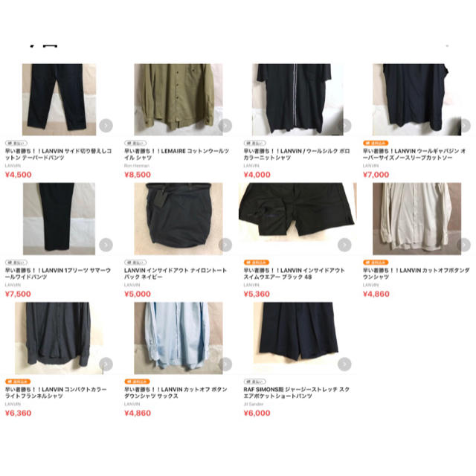Click next-image arrow on LEMAIRE olive shirt

click(225, 126)
